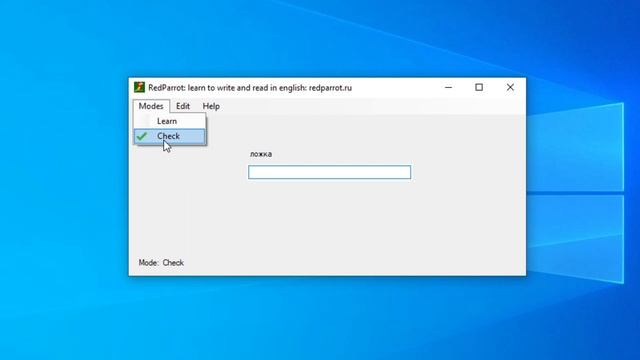Image resolution: width=640 pixels, height=360 pixels.
Task: Open the Modes menu
Action: tap(151, 106)
